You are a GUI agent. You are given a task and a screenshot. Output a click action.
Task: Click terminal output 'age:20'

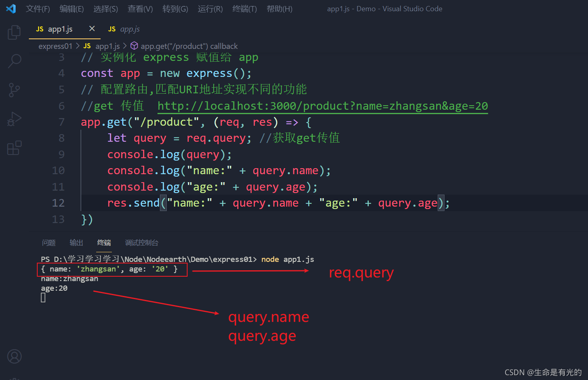(x=54, y=288)
